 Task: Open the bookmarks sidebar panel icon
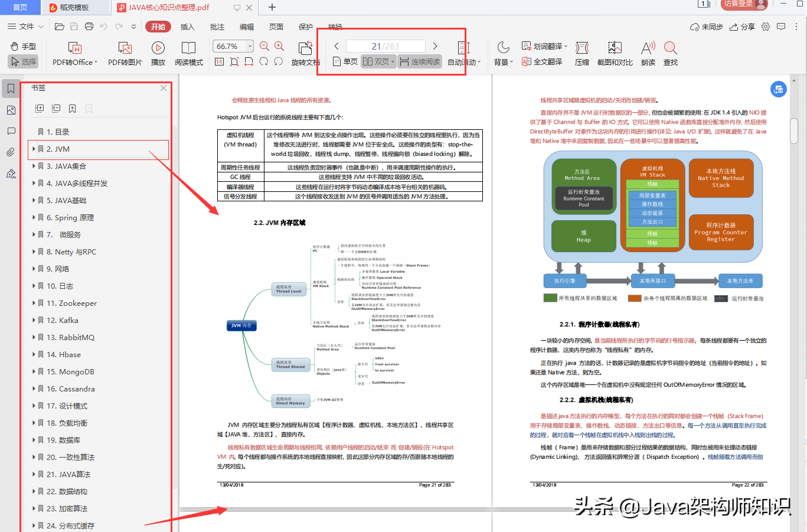(x=11, y=89)
